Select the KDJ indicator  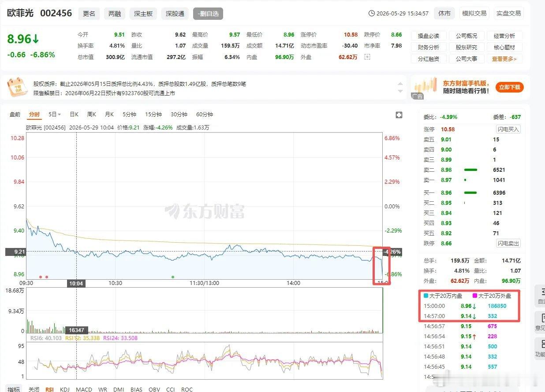(65, 389)
